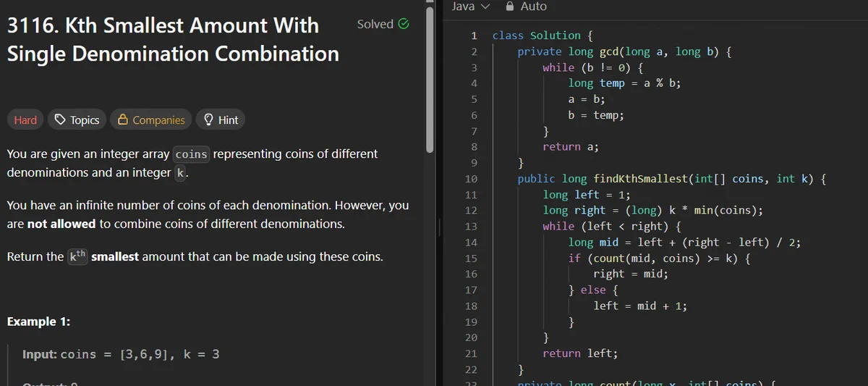Click the 'long right = (long) k * min(coins);' line
The image size is (868, 386).
pos(653,211)
